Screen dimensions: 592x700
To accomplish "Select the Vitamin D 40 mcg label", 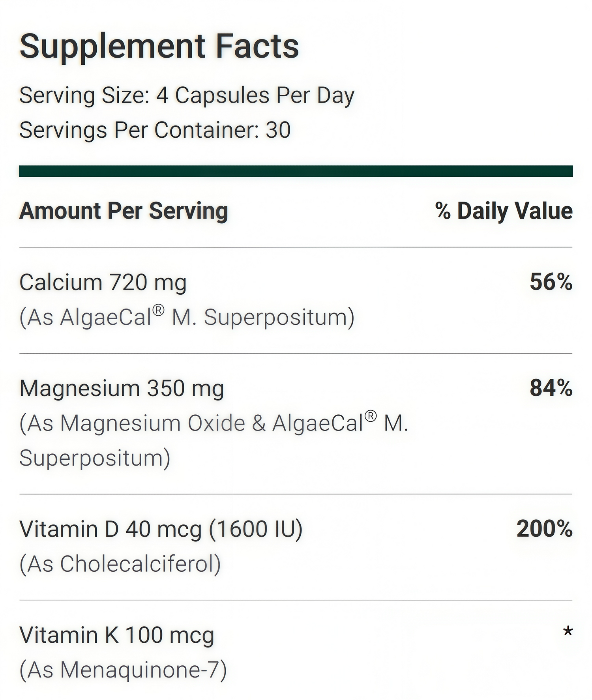I will [x=161, y=529].
